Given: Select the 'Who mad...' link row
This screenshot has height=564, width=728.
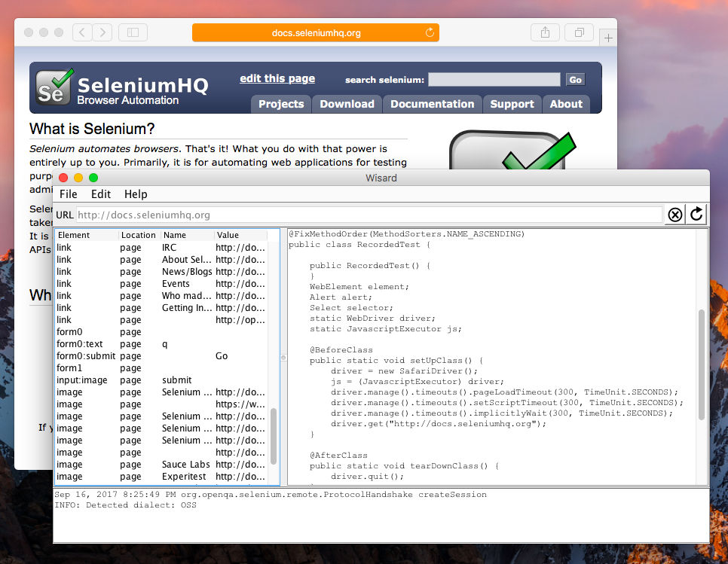Looking at the screenshot, I should tap(161, 296).
